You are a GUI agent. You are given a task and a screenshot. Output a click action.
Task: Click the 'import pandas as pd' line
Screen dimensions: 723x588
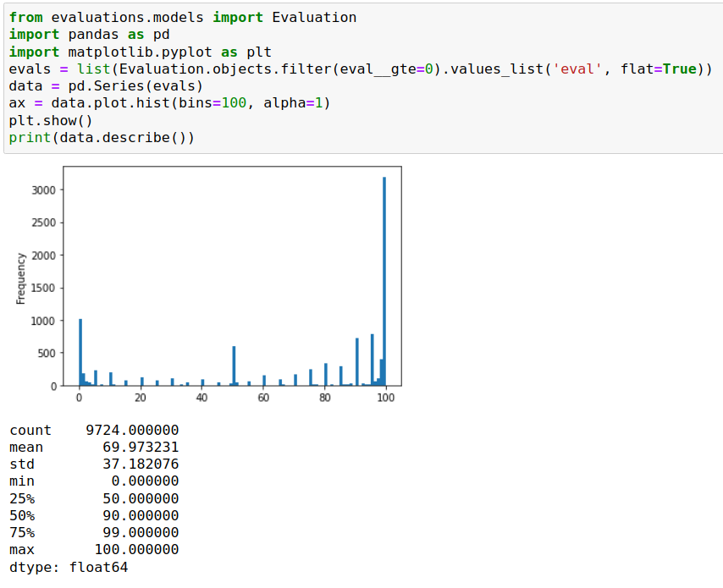(90, 35)
